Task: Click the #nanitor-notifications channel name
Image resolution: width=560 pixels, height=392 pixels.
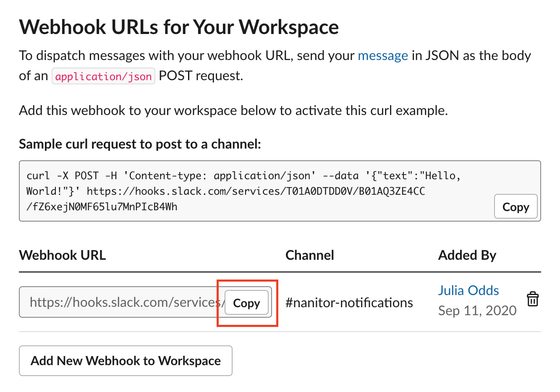Action: (349, 302)
